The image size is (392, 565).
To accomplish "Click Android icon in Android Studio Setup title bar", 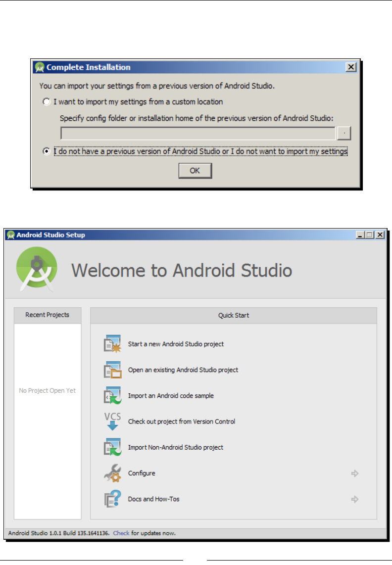I will (11, 235).
